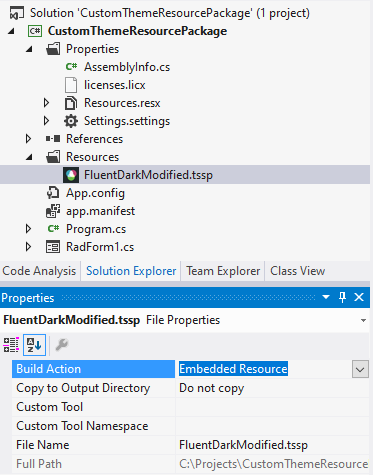This screenshot has height=475, width=373.
Task: Select licenses.licx file
Action: (x=115, y=85)
